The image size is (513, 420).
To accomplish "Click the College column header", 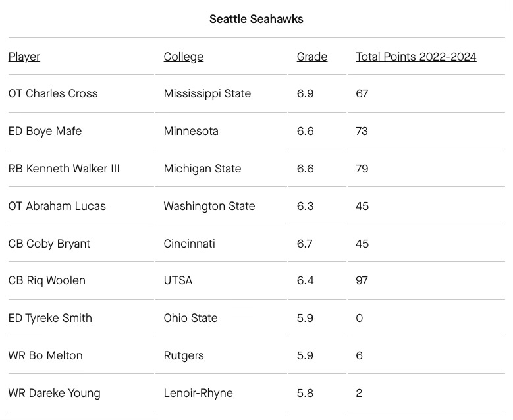I will pyautogui.click(x=184, y=57).
